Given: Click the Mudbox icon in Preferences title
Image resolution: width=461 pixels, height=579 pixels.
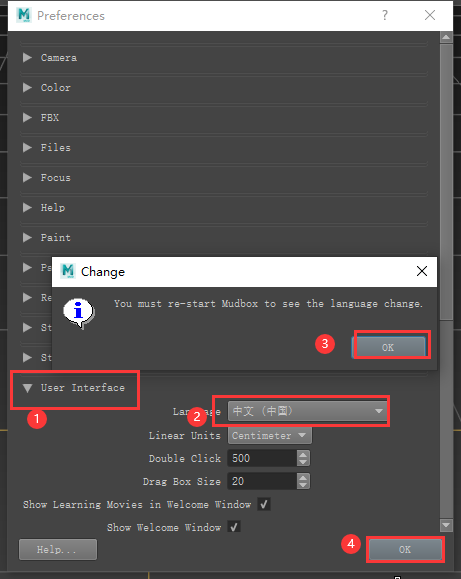Looking at the screenshot, I should 24,15.
